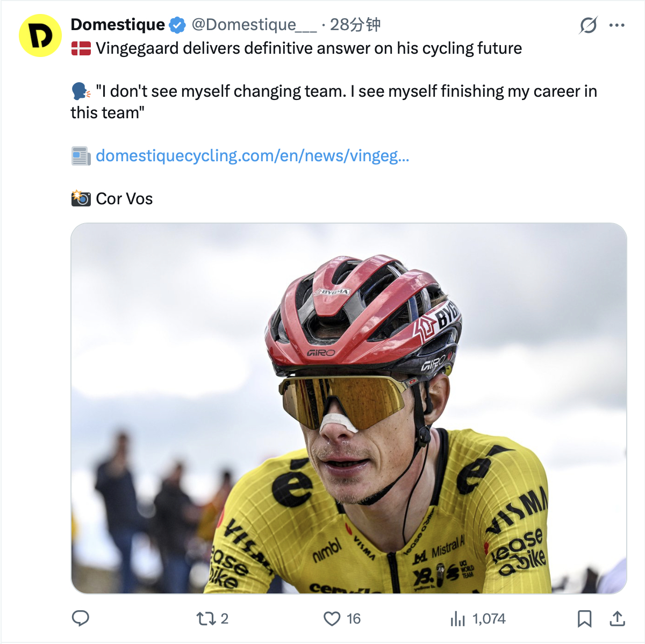Click the Grok slashed-circle icon
The image size is (645, 644).
(588, 25)
